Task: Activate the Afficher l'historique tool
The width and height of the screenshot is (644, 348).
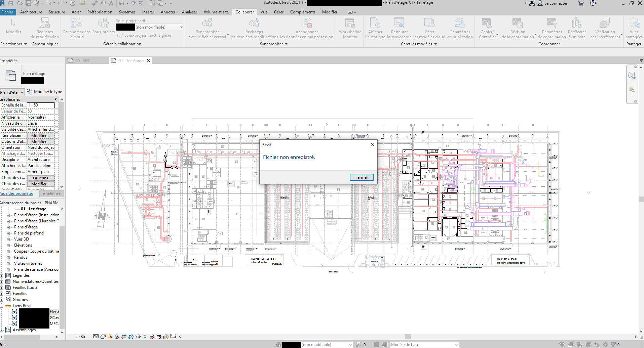Action: coord(375,28)
